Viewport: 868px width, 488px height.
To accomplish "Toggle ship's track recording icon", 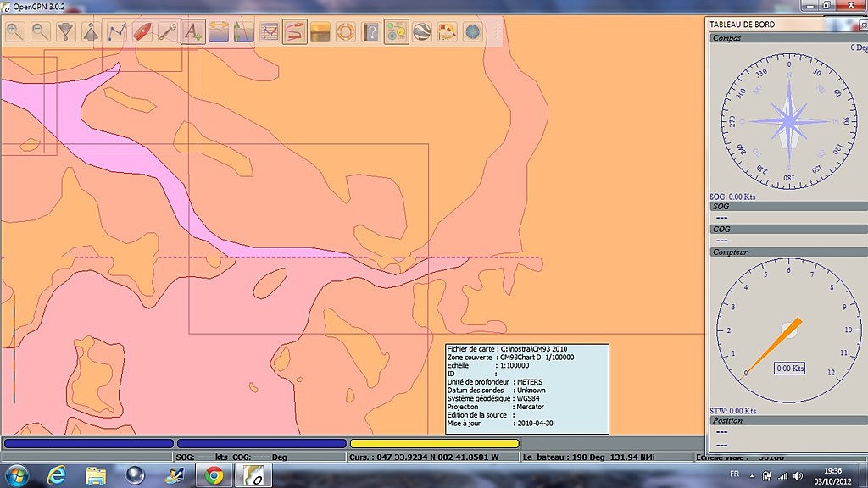I will pos(294,31).
